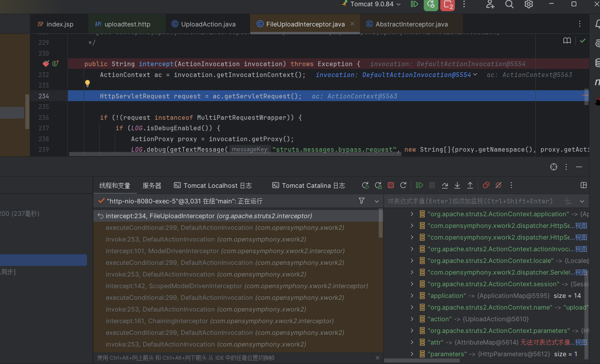Screen dimensions: 600x364
Task: Open Search Everywhere magnifier
Action: [509, 4]
